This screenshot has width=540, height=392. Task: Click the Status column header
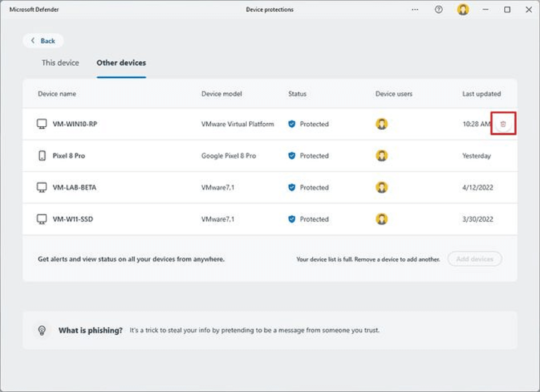tap(297, 94)
